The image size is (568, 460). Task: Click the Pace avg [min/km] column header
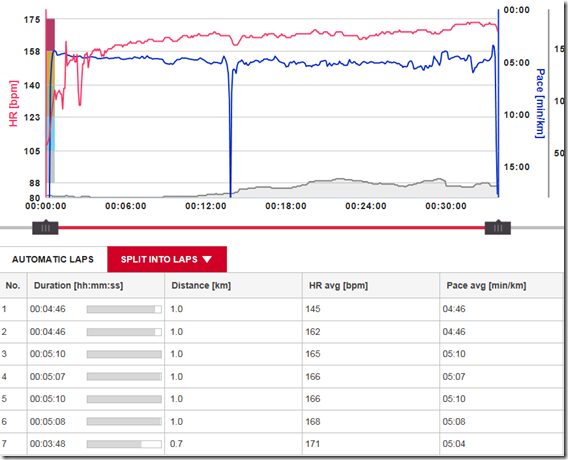click(x=486, y=285)
